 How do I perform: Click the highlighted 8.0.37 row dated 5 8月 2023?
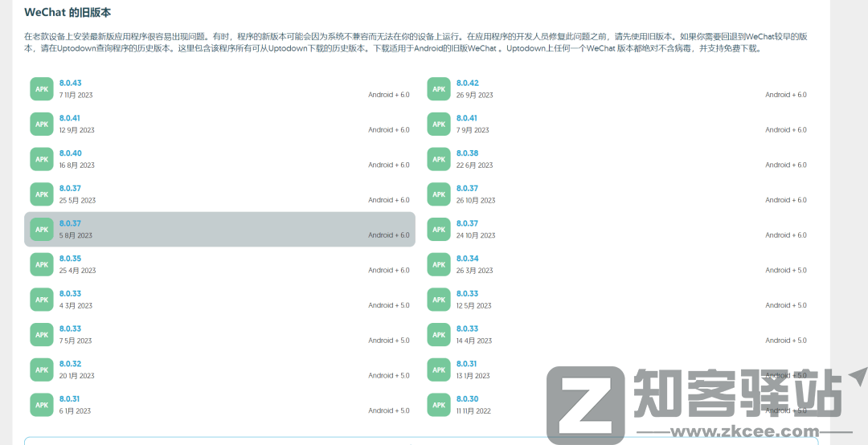point(219,230)
